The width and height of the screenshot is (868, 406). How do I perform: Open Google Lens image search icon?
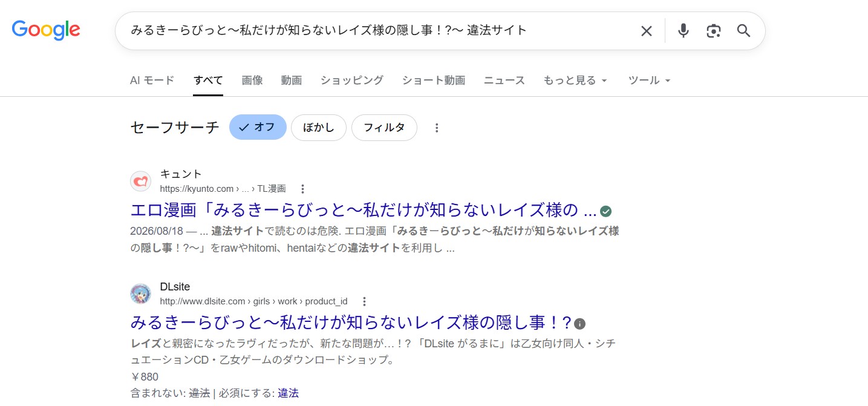tap(714, 31)
